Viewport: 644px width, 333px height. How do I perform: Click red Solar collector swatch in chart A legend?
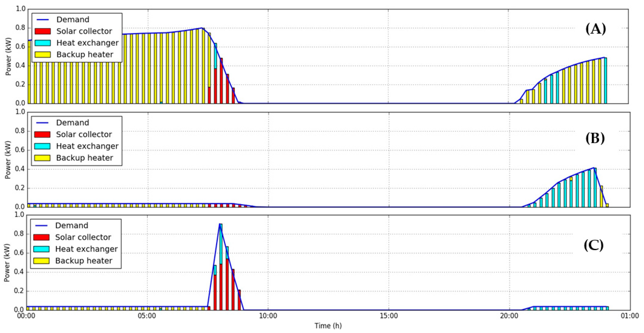tap(42, 31)
